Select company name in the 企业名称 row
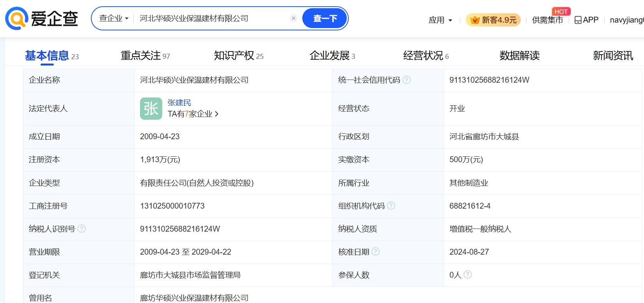The height and width of the screenshot is (303, 644). coord(194,80)
